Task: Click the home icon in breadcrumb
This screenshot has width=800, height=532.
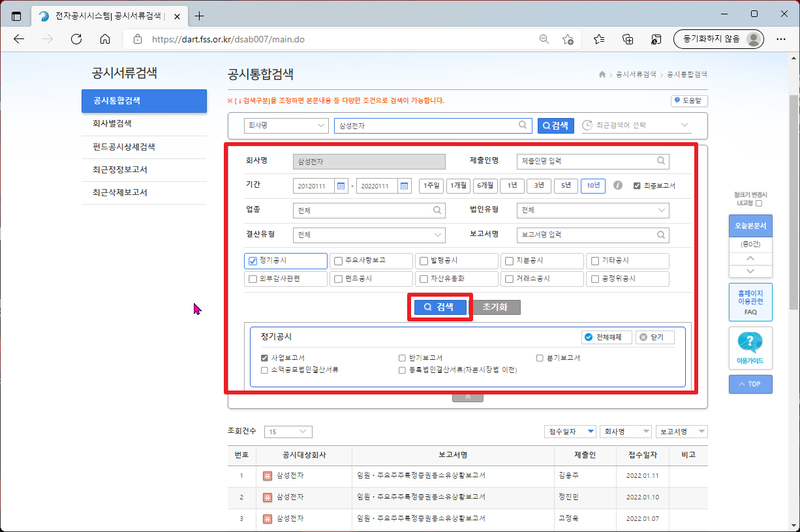Action: click(602, 75)
